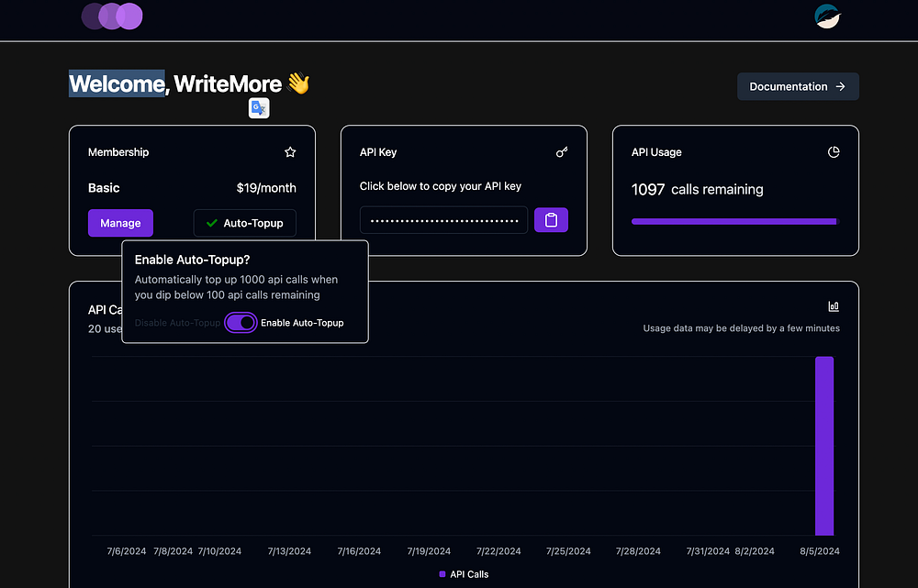Click the 8/5/2024 axis label

[820, 551]
